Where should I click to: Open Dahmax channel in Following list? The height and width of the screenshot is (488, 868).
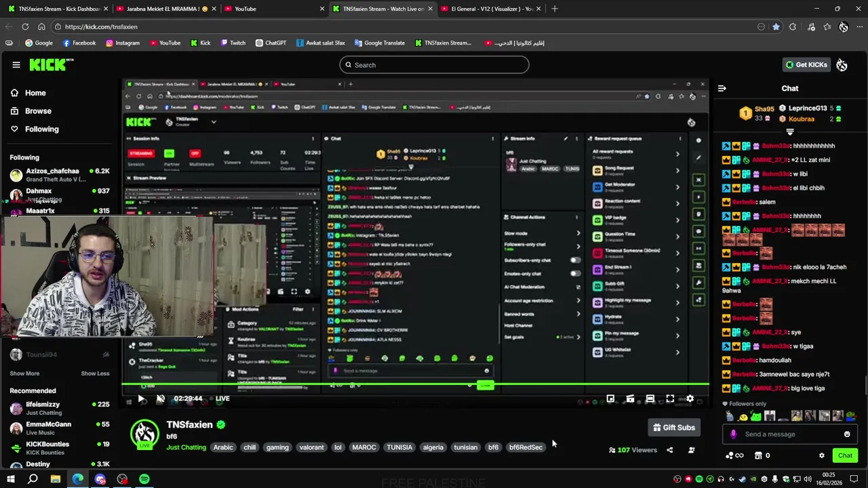pyautogui.click(x=60, y=195)
